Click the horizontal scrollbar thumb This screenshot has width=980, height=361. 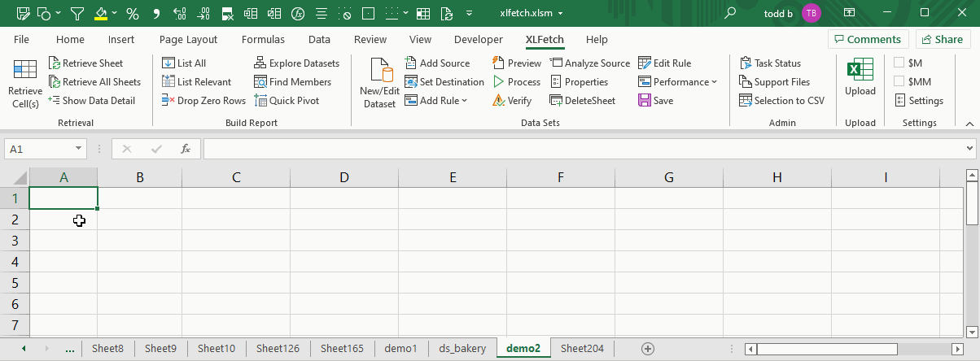click(826, 349)
